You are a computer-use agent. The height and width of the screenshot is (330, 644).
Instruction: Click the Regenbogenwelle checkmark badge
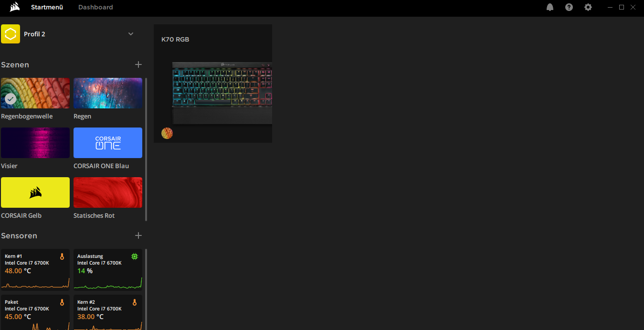click(x=11, y=99)
